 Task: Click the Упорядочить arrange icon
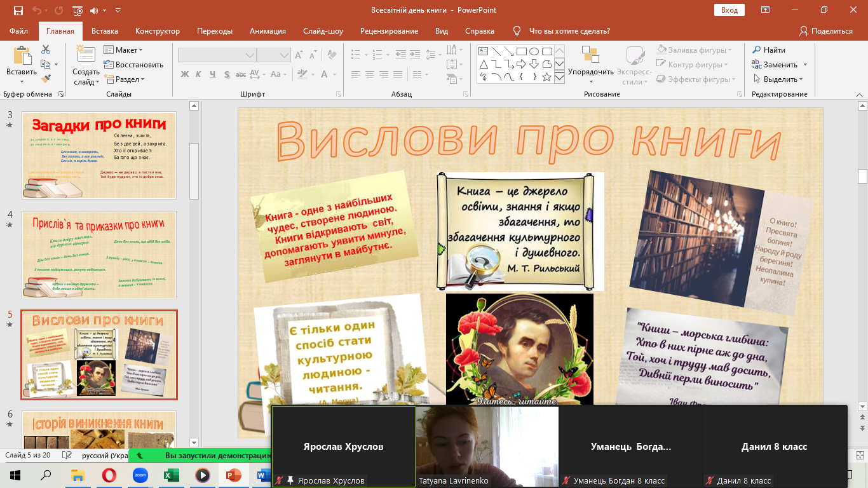590,55
